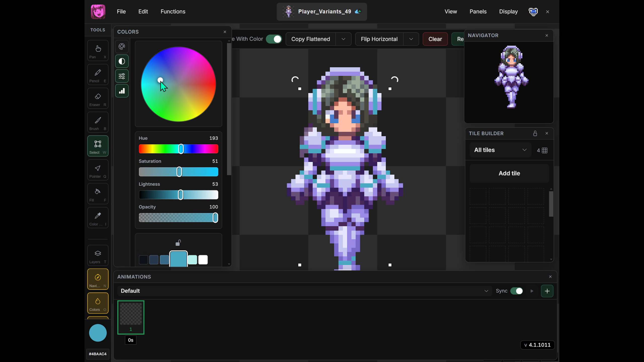Click the app logo avatar
The height and width of the screenshot is (362, 644).
(x=98, y=12)
